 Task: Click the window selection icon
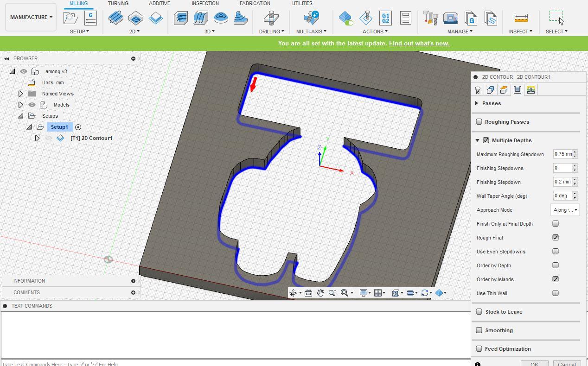pos(556,18)
